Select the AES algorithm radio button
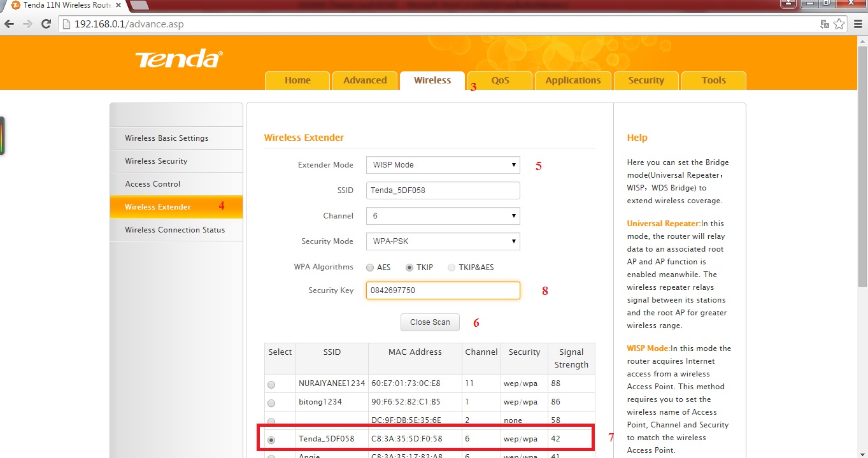 [370, 268]
